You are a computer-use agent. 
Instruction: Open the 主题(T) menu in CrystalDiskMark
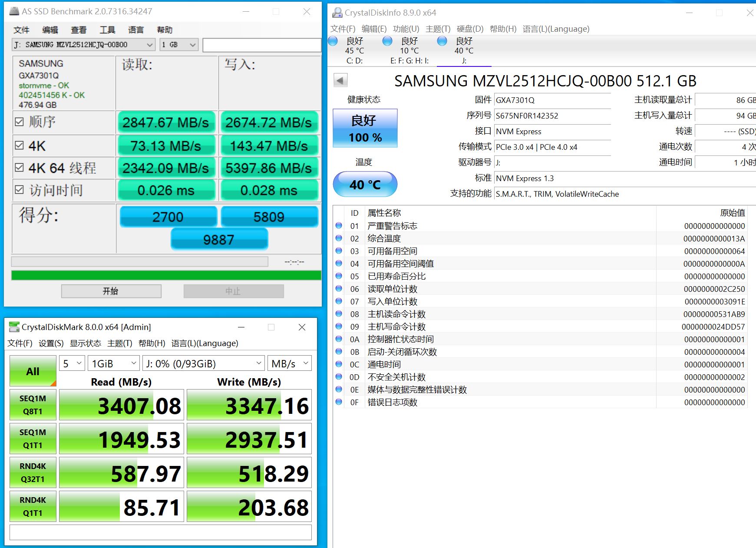pyautogui.click(x=120, y=343)
